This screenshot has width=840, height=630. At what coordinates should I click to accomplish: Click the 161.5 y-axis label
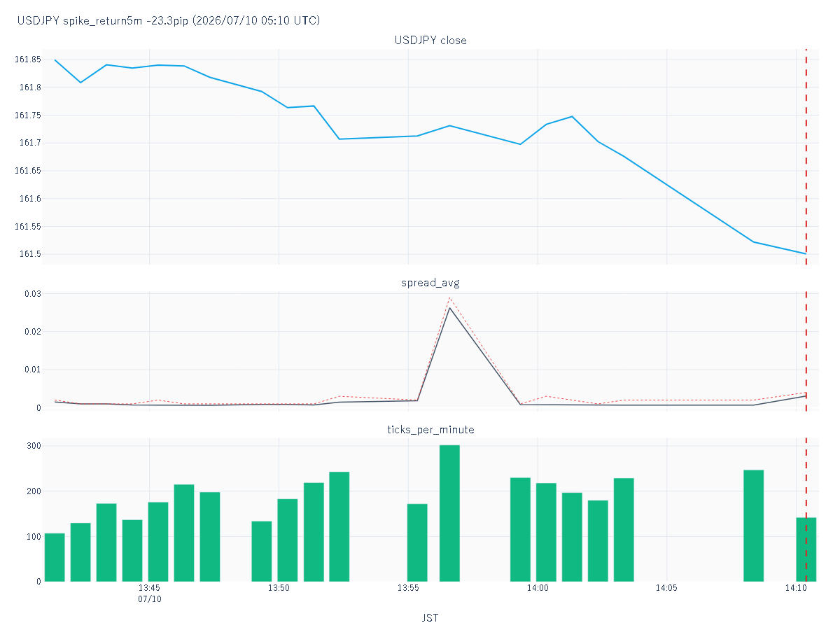[x=31, y=254]
